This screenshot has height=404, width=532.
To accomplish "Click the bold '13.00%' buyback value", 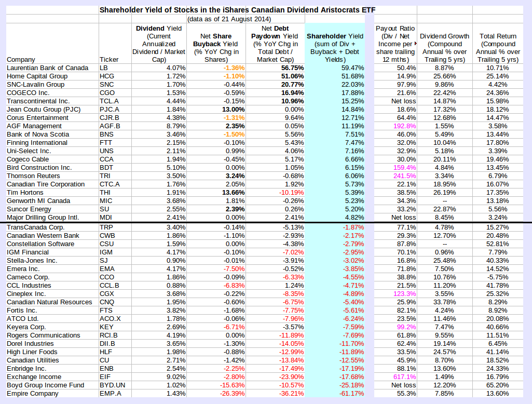I will click(x=234, y=110).
